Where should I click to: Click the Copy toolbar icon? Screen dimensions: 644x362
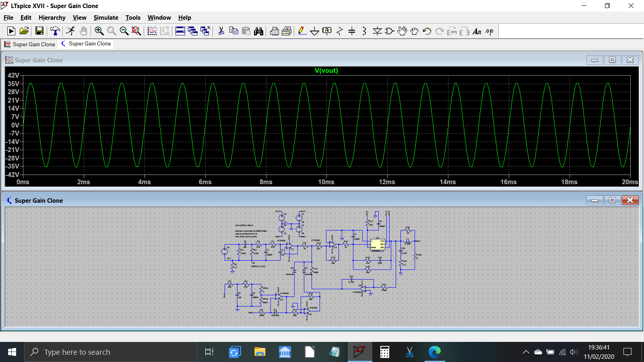tap(233, 31)
